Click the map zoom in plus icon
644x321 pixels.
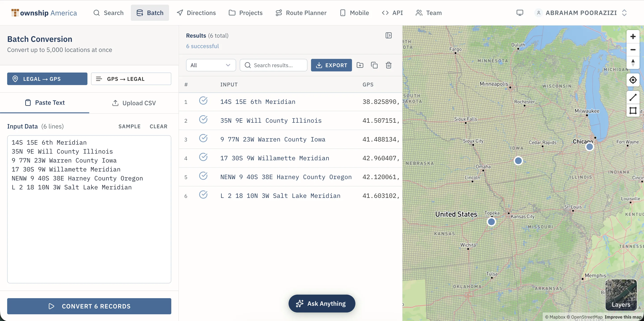[633, 36]
